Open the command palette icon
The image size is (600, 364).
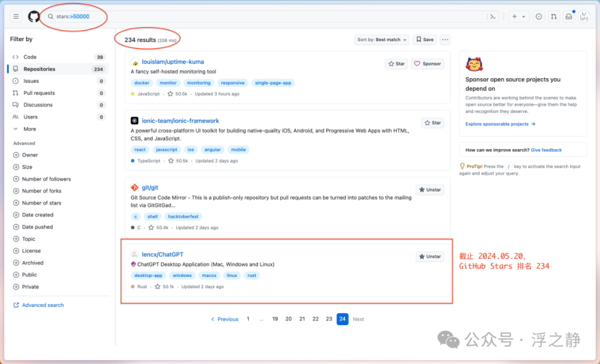(x=493, y=17)
